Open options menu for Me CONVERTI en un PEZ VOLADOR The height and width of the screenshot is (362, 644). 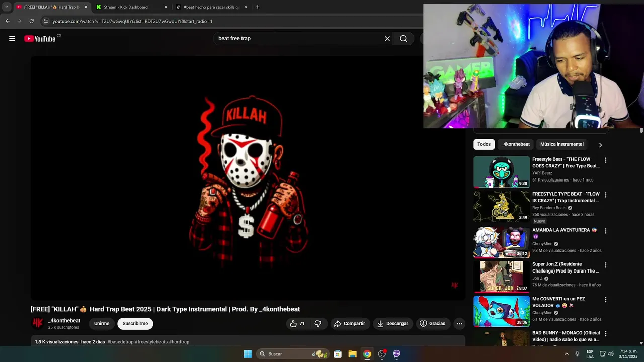pos(605,300)
